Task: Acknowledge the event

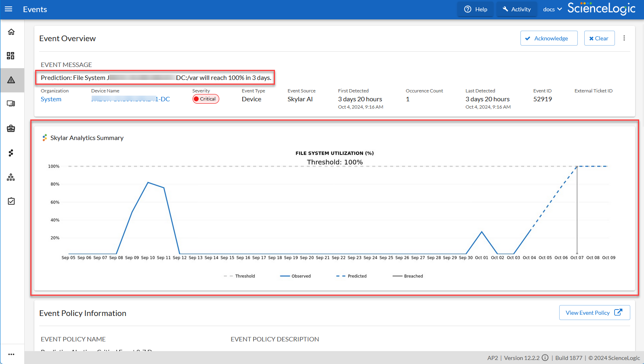Action: (x=549, y=38)
